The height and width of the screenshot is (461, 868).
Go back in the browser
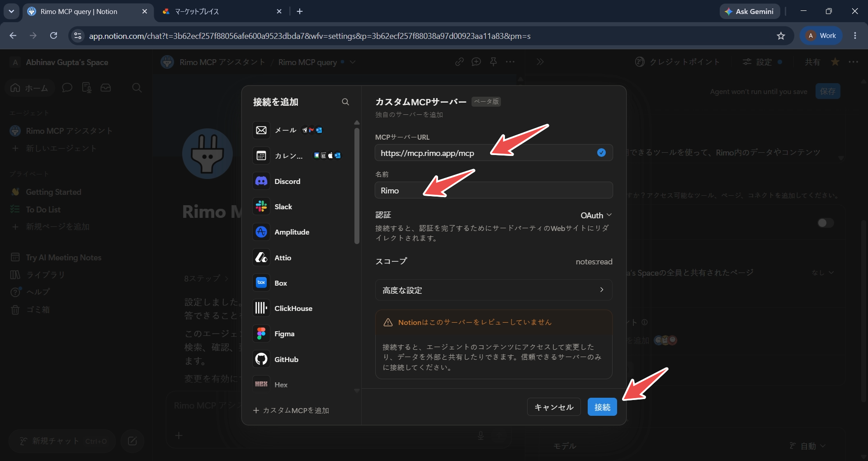click(x=13, y=36)
